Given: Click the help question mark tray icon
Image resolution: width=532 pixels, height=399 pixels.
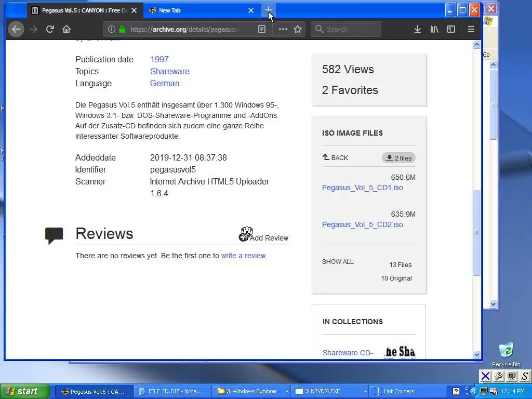Looking at the screenshot, I should (456, 392).
